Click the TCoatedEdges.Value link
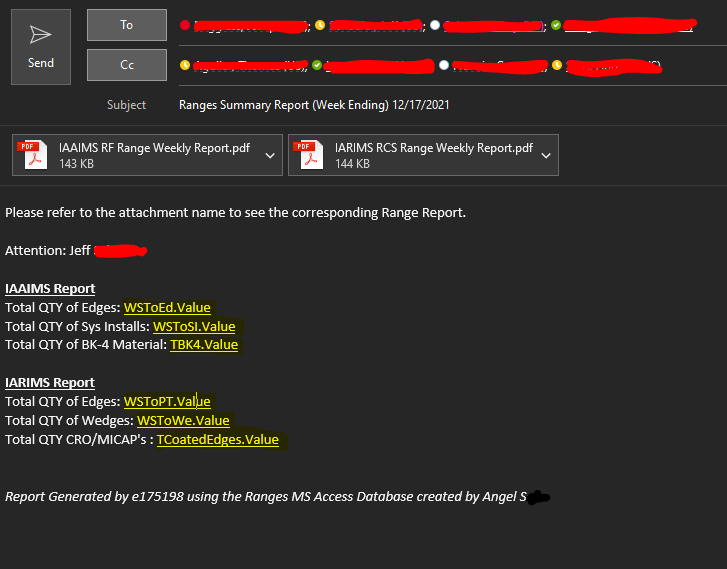The image size is (727, 569). tap(217, 440)
